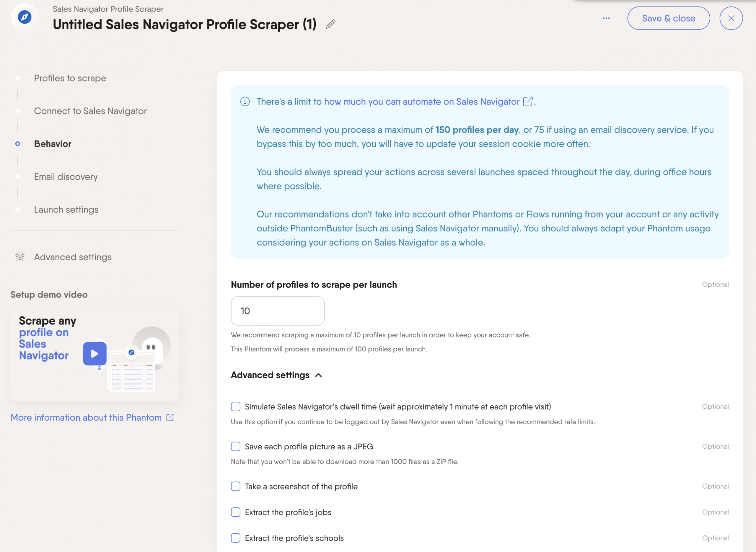
Task: Enable Extract the profile's jobs checkbox
Action: (236, 512)
